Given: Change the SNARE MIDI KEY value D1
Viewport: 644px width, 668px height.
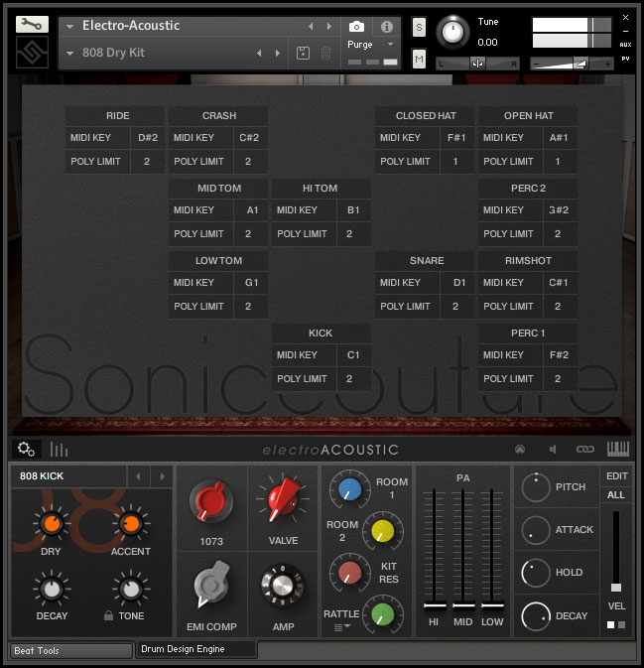Looking at the screenshot, I should [x=457, y=283].
